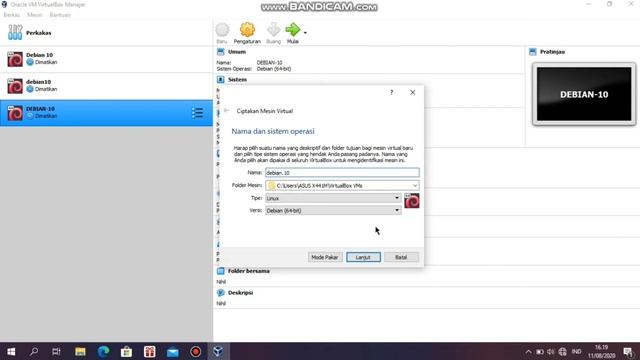Click the Debian OS logo in the wizard

click(412, 201)
